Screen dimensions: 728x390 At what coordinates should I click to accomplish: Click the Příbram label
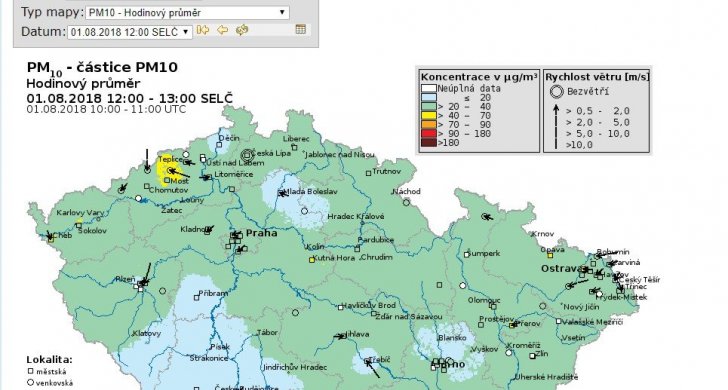[213, 293]
